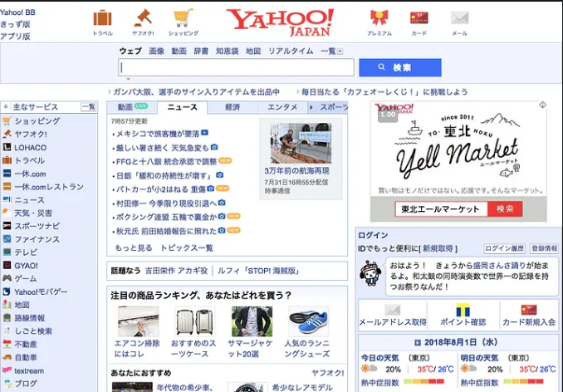Open the dropdown arrow below the search box

[128, 79]
